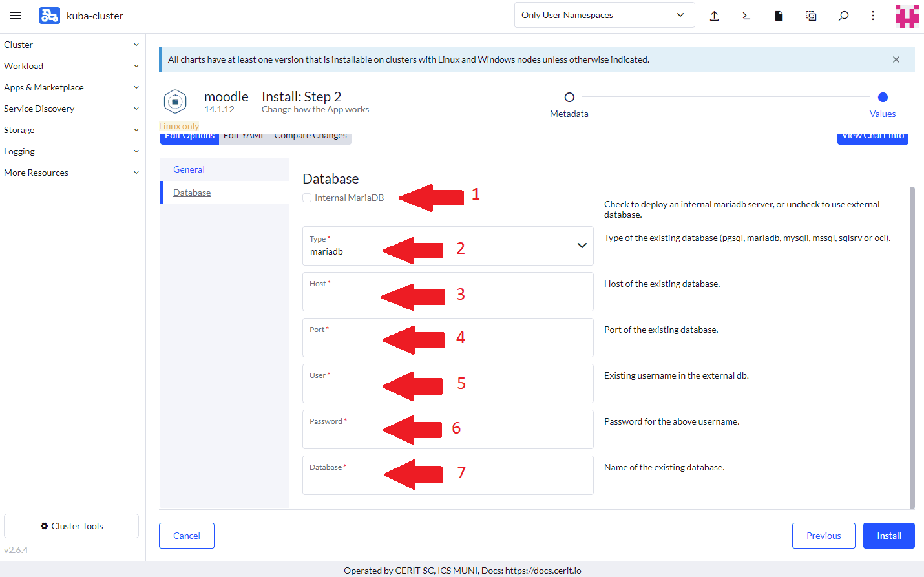
Task: Click the copy KubeConfig to clipboard icon
Action: coord(811,16)
